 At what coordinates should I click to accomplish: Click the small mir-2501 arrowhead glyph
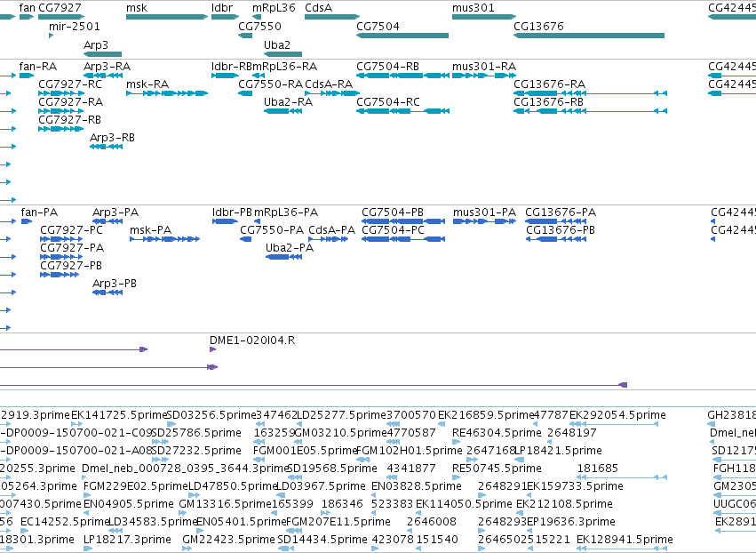pyautogui.click(x=52, y=36)
